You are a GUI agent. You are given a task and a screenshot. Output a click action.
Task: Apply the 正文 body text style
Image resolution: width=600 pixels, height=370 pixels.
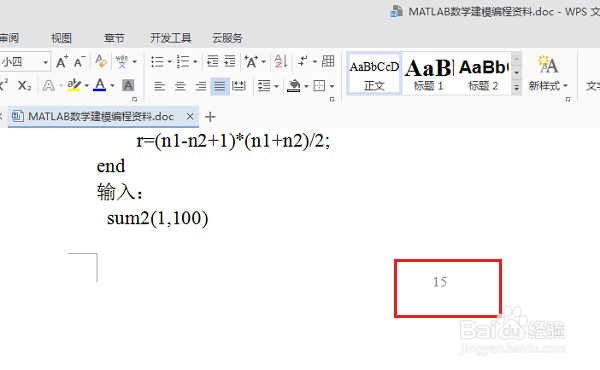pos(375,74)
